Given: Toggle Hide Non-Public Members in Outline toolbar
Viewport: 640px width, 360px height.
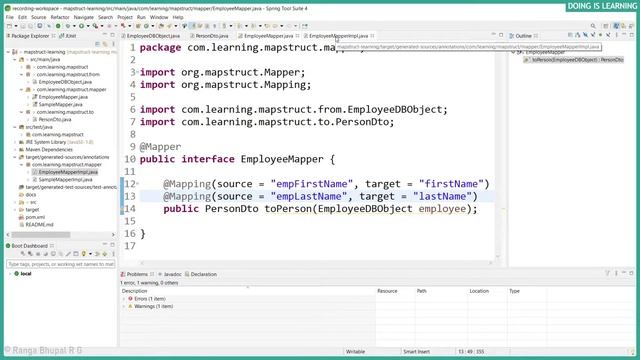Looking at the screenshot, I should click(x=600, y=36).
